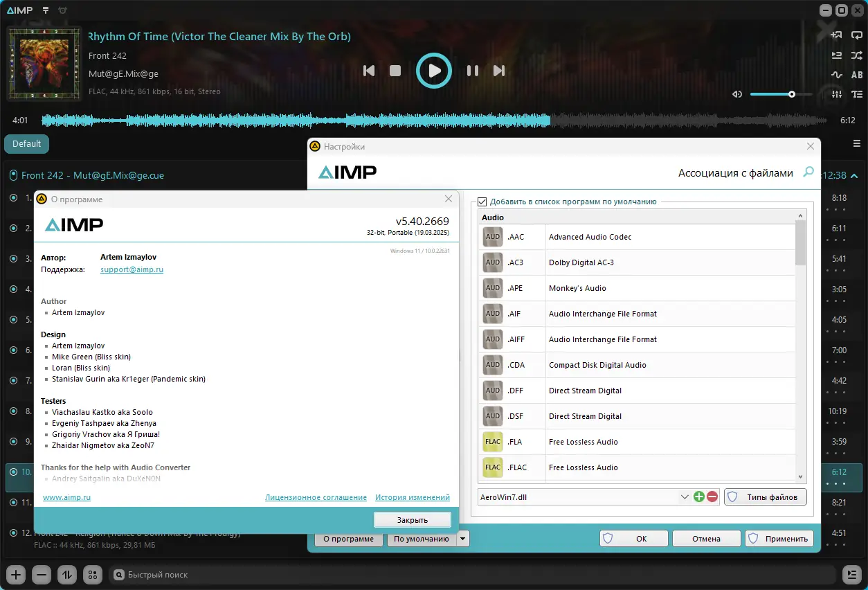Screen dimensions: 868x590
Task: Select the .FLAC 'Free Lossless Audio' row
Action: pyautogui.click(x=637, y=467)
